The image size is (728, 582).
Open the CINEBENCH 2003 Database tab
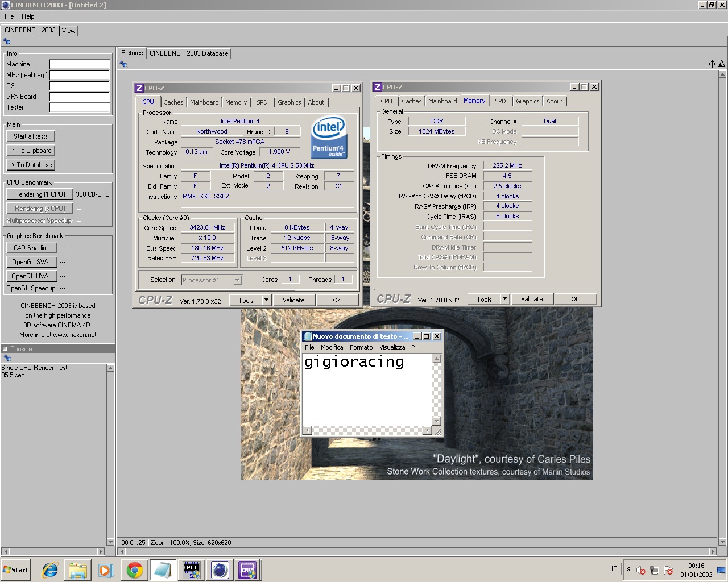coord(189,53)
